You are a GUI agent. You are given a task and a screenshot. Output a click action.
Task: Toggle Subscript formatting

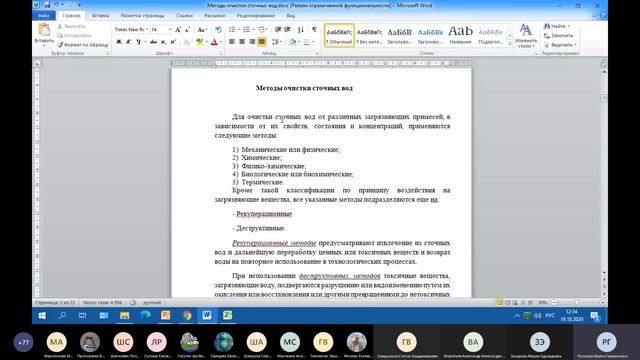(163, 42)
